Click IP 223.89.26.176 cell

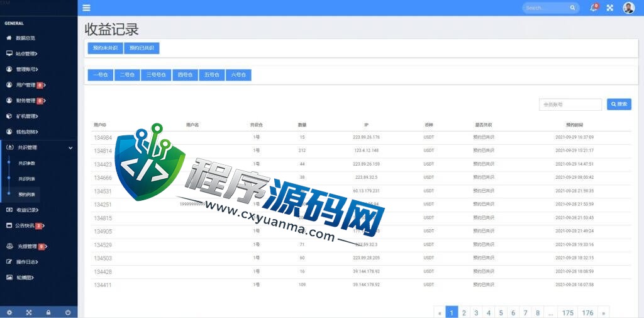pyautogui.click(x=366, y=137)
